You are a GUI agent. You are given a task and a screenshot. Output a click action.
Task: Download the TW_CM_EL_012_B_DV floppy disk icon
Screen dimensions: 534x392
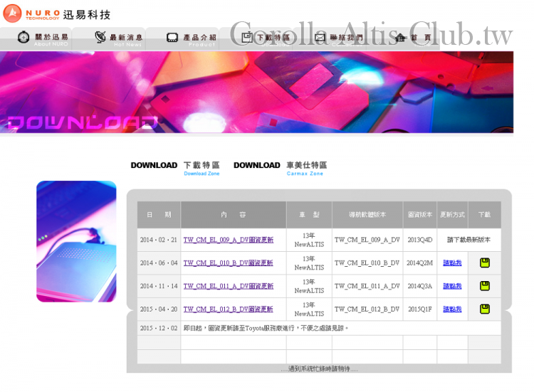(485, 309)
